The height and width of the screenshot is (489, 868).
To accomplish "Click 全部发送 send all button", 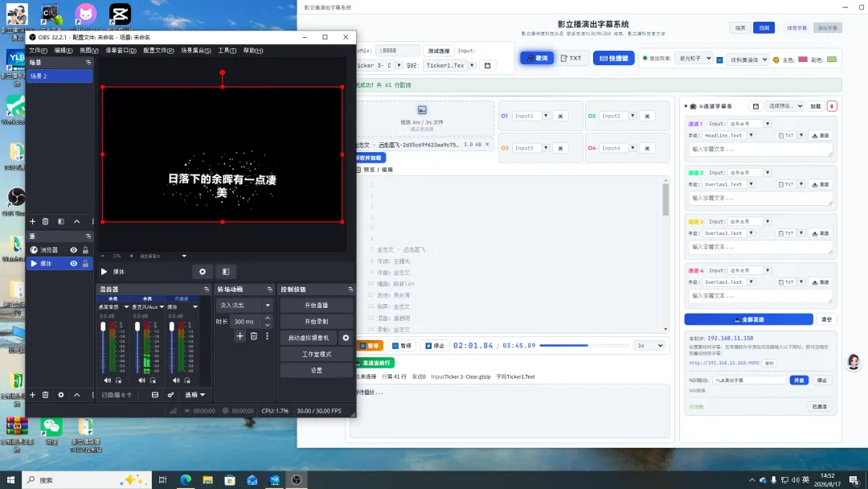I will tap(748, 319).
